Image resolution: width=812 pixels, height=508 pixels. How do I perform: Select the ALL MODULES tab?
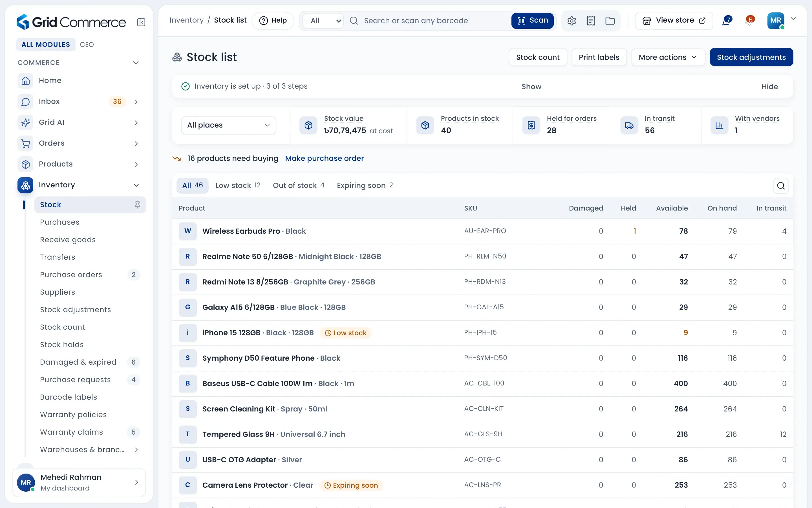[x=46, y=44]
